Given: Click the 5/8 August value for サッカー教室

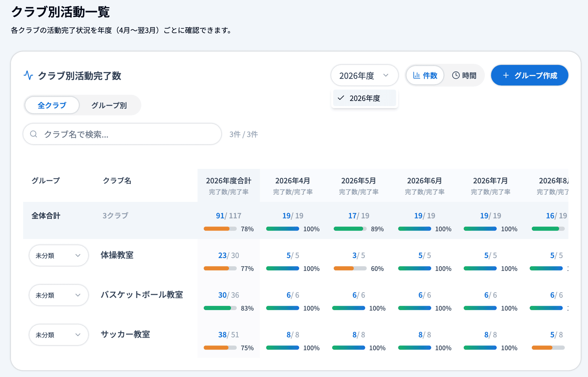Looking at the screenshot, I should (x=556, y=335).
